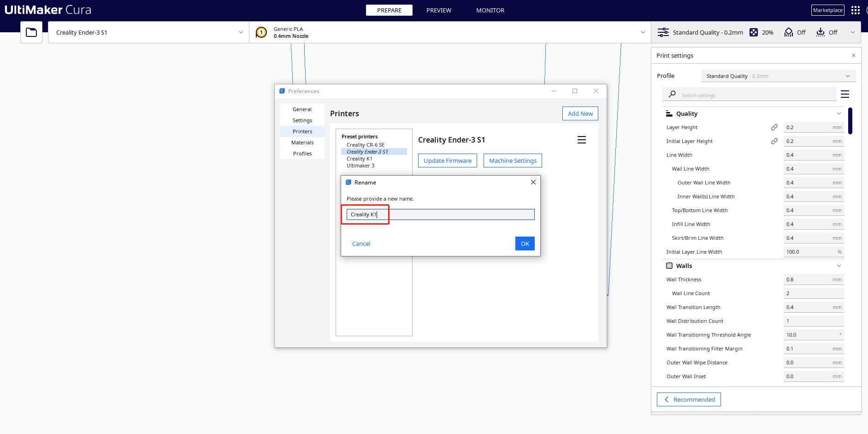Open Printers preferences page
Image resolution: width=868 pixels, height=434 pixels.
tap(302, 131)
